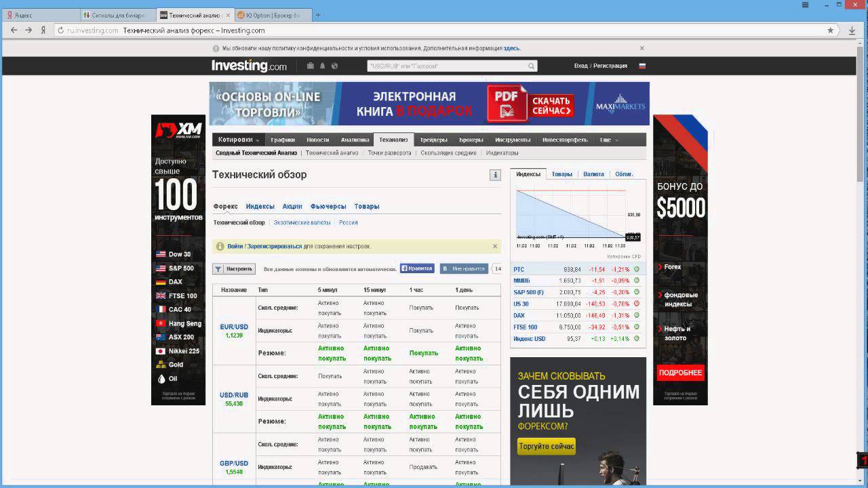Switch to the Сигналы для бинарных tab

tap(117, 15)
